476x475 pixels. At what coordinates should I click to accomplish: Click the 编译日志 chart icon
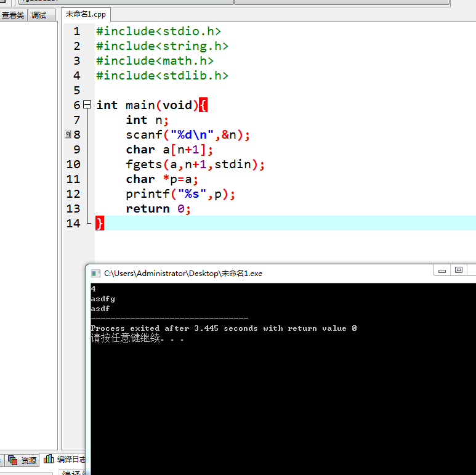[49, 458]
